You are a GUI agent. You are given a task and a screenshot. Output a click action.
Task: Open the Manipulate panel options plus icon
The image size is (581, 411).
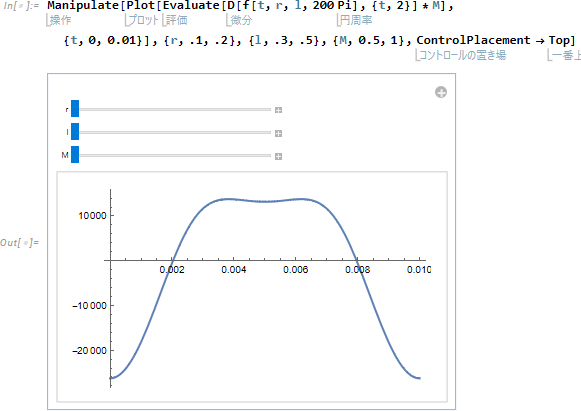coord(441,92)
